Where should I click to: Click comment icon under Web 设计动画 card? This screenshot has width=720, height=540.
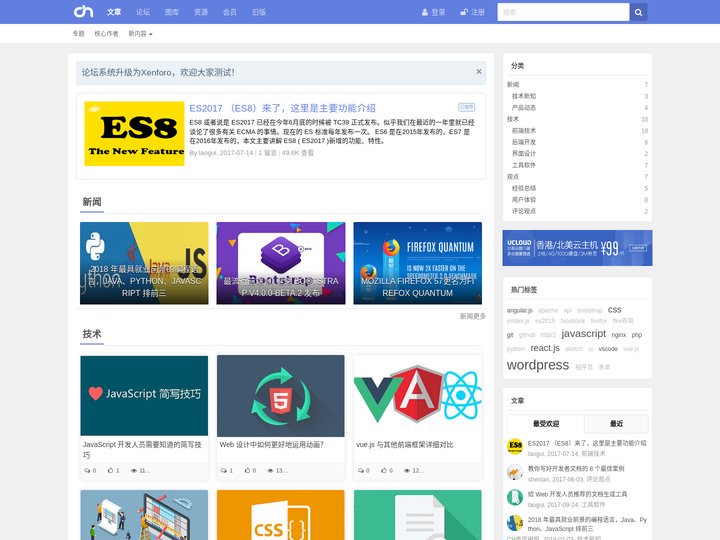pos(224,471)
